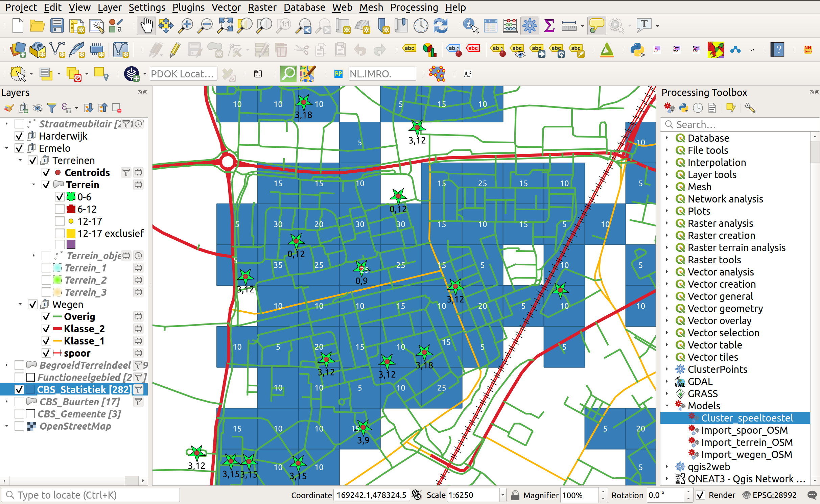Select Features by area tool

pyautogui.click(x=18, y=74)
